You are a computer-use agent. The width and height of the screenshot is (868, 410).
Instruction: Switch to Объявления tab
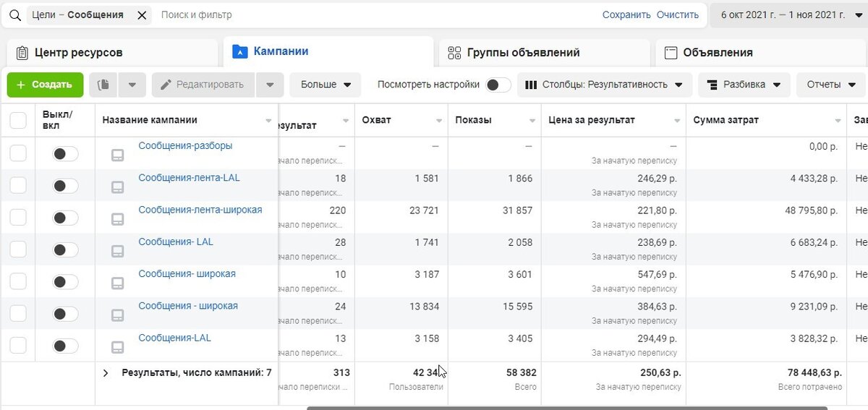tap(761, 53)
